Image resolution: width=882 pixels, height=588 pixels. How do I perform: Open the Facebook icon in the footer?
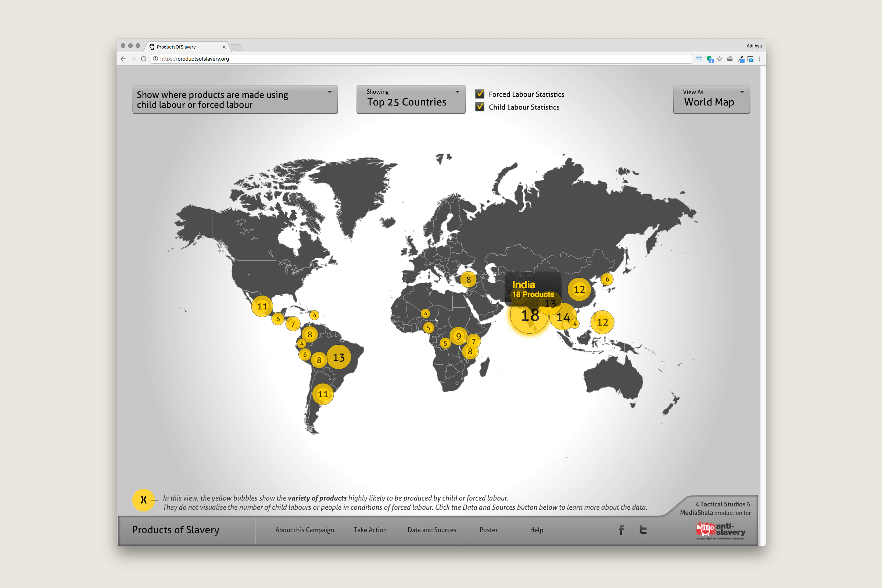point(621,530)
